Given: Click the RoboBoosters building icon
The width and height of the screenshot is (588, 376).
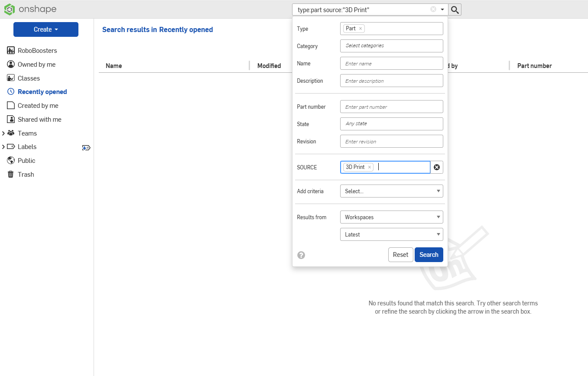Looking at the screenshot, I should click(x=11, y=51).
